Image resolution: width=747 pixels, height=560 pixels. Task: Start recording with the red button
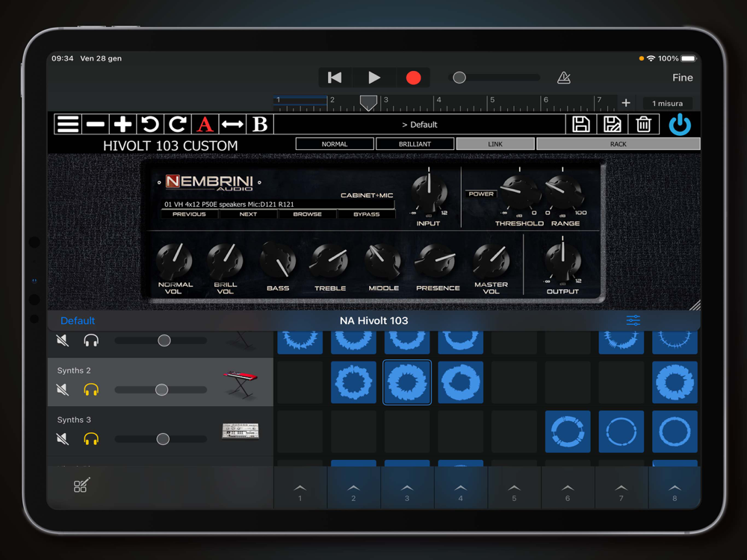click(x=413, y=78)
